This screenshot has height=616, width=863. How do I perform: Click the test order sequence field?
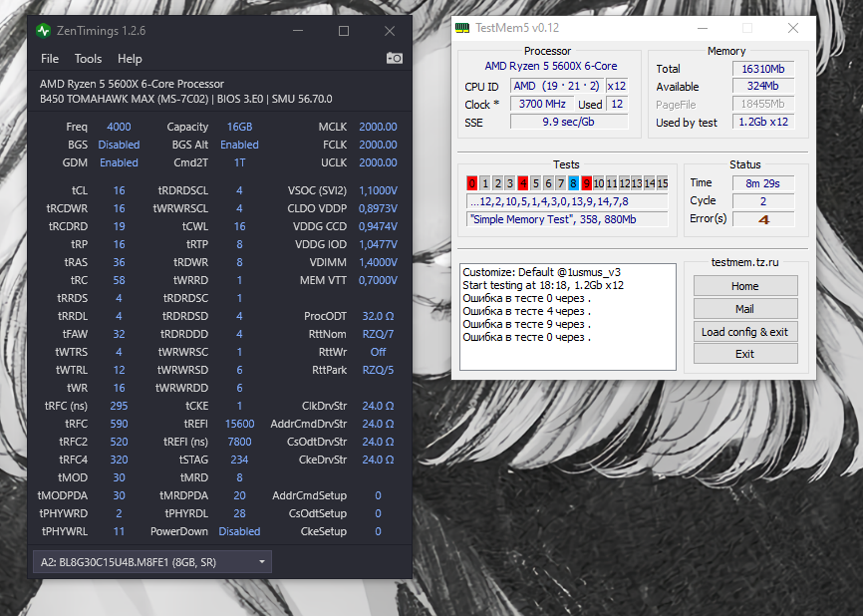pyautogui.click(x=567, y=201)
